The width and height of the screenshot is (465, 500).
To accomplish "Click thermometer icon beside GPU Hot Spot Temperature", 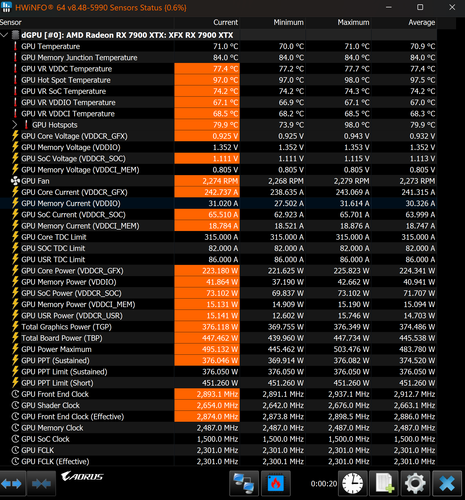I will point(15,80).
